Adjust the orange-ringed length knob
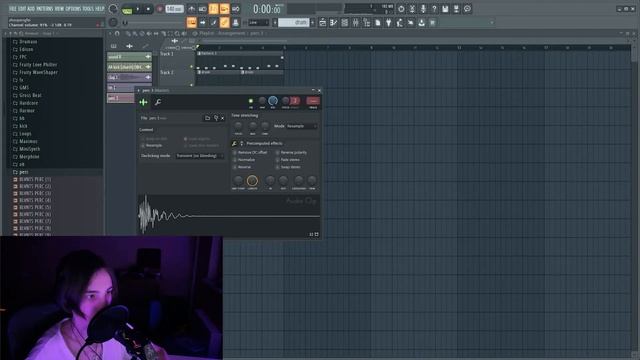The width and height of the screenshot is (640, 360). (252, 180)
